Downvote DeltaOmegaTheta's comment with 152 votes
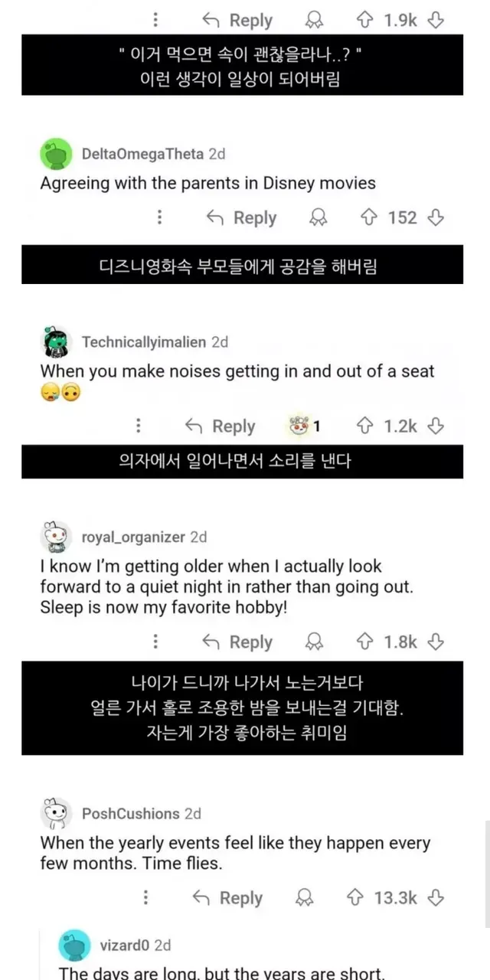Screen dimensions: 490x980 click(x=436, y=218)
